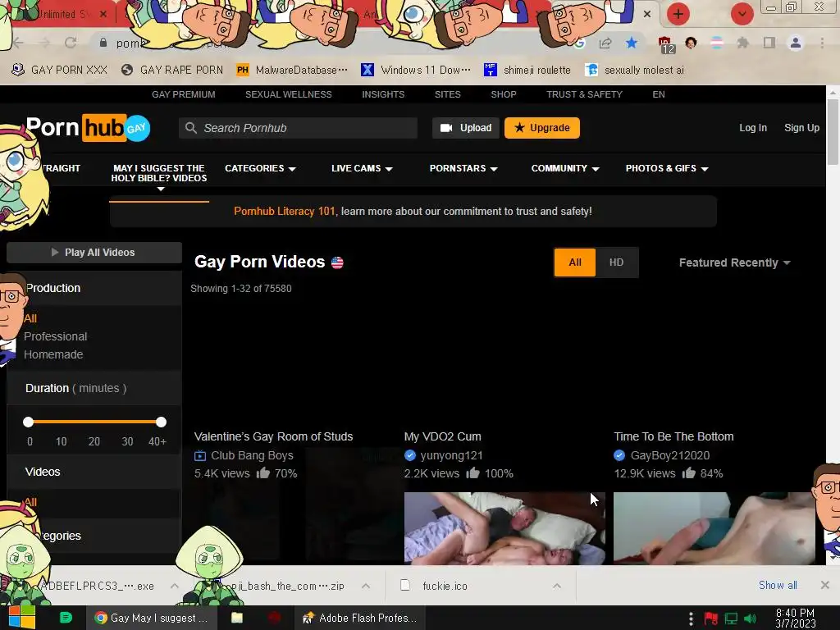840x630 pixels.
Task: Expand options for the fuckie.ico download
Action: point(557,586)
